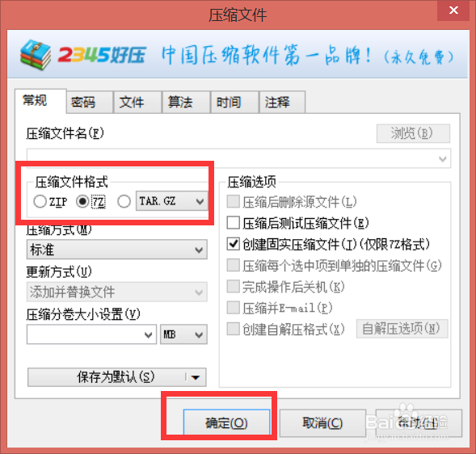476x454 pixels.
Task: Open the 压缩文件名 path dropdown arrow
Action: pyautogui.click(x=443, y=158)
